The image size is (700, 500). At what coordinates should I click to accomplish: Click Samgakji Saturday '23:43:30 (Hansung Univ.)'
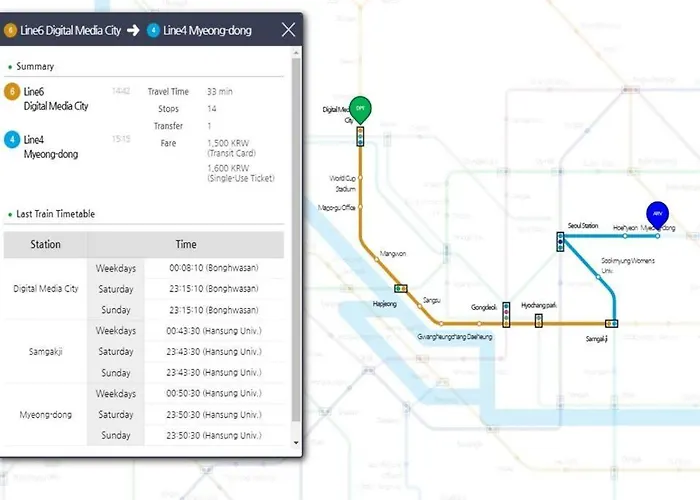tap(214, 351)
